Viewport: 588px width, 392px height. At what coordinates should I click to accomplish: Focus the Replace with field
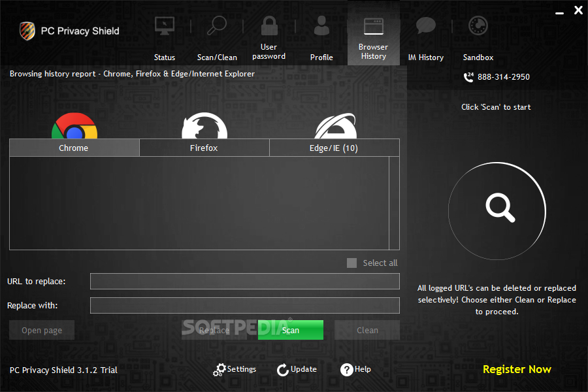click(x=245, y=305)
